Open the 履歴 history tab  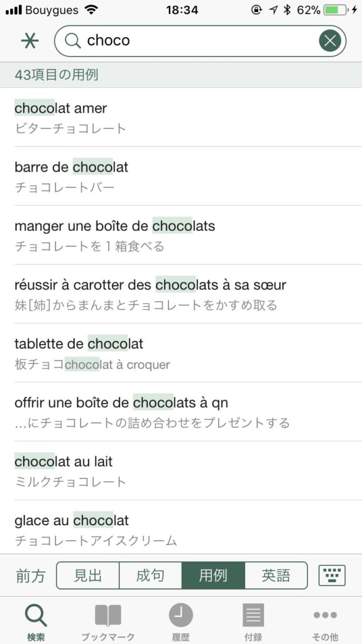coord(180,622)
